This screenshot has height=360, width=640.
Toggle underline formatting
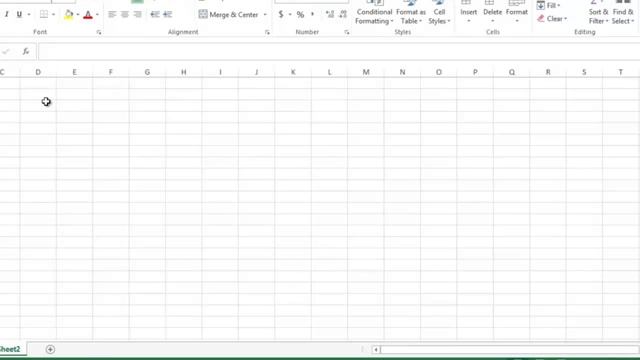(19, 15)
